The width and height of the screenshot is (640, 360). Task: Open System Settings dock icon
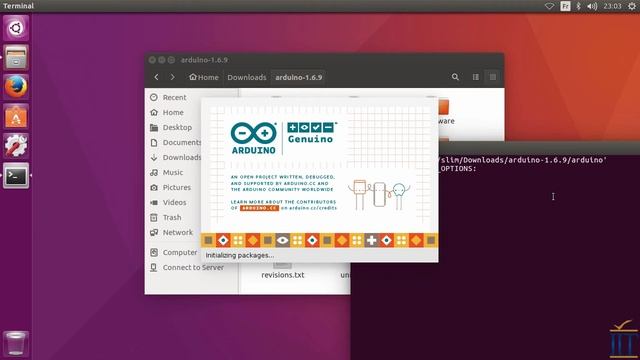tap(16, 146)
